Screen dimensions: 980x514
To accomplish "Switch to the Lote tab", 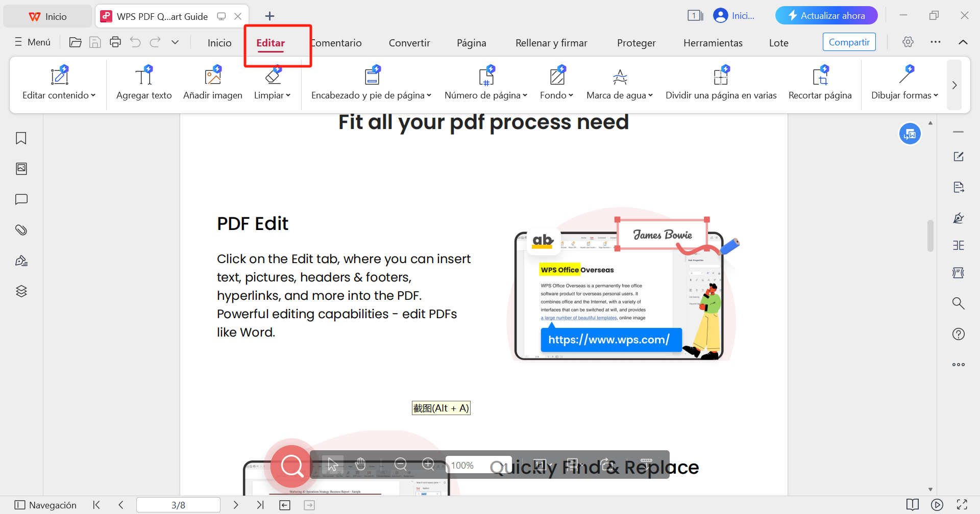I will [779, 43].
